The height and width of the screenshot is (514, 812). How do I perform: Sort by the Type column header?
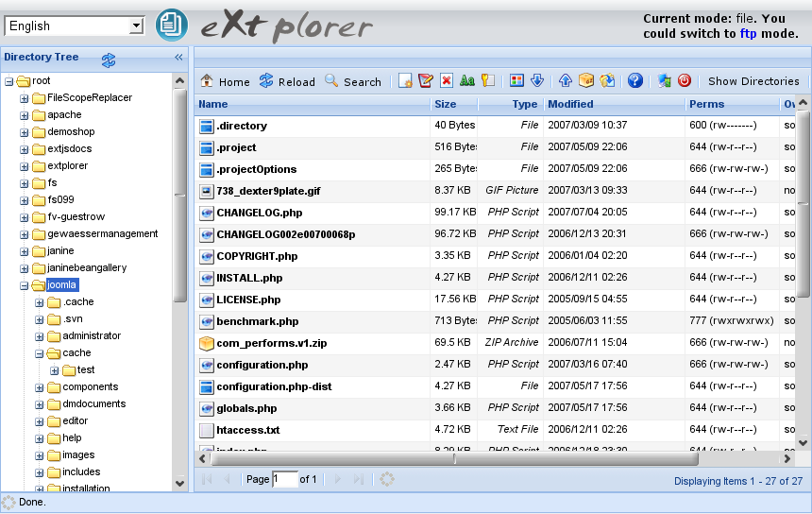click(x=511, y=104)
